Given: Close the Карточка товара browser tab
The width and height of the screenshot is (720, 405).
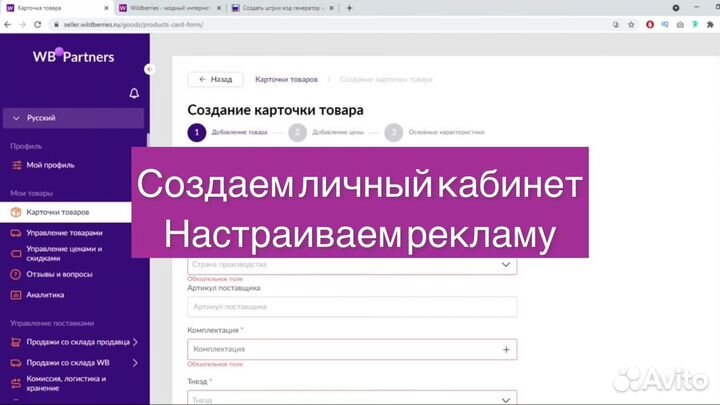Looking at the screenshot, I should point(106,8).
